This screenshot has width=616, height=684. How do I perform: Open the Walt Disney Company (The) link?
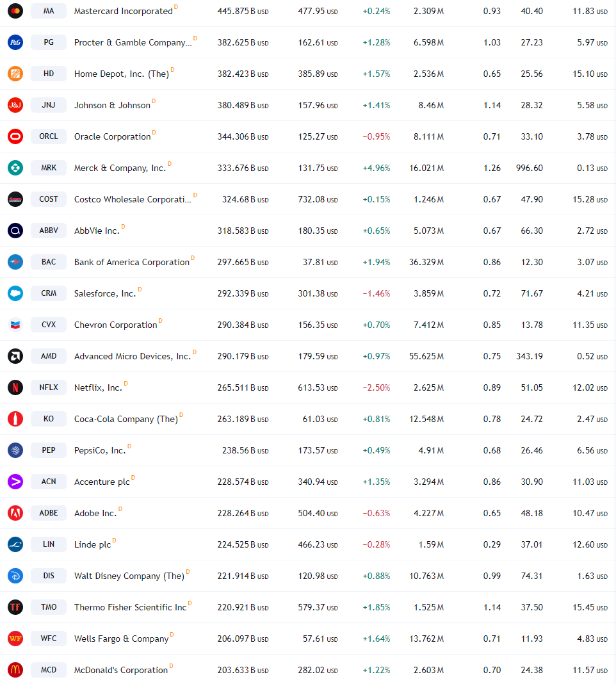(x=129, y=576)
